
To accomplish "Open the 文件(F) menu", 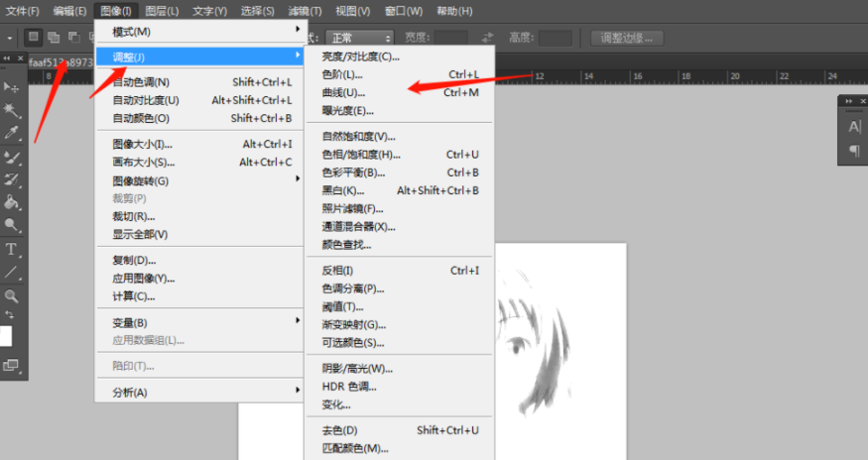I will tap(23, 11).
